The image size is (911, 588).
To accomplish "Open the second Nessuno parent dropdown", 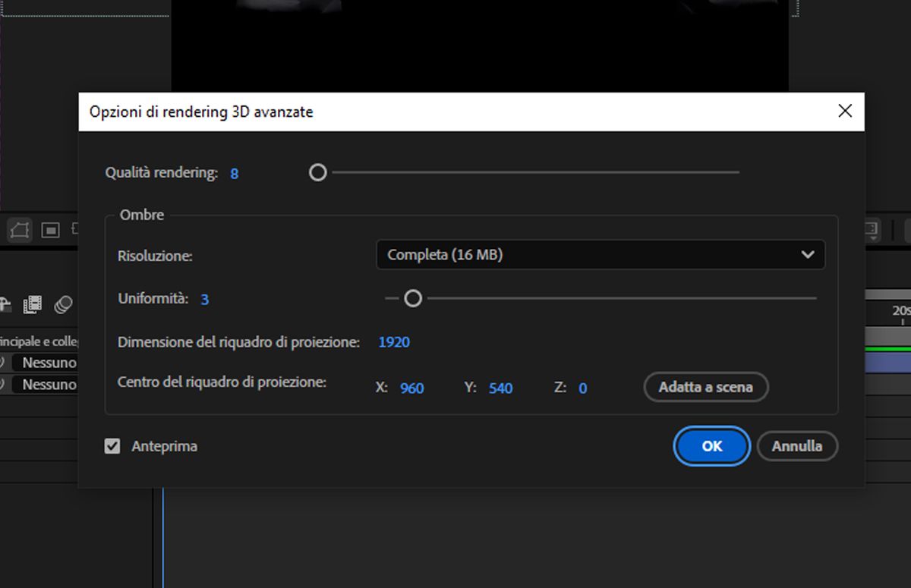I will coord(47,385).
